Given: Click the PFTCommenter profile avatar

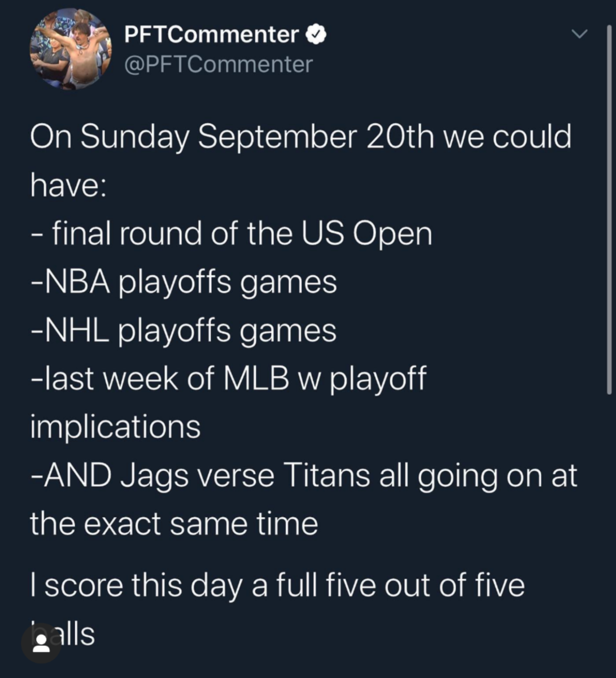Looking at the screenshot, I should coord(71,49).
